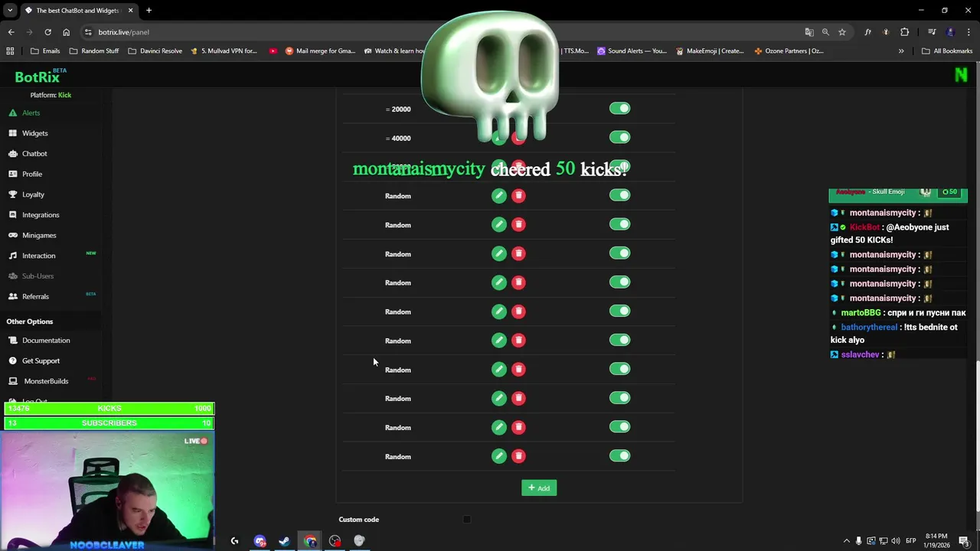980x551 pixels.
Task: Edit the bottom Random alert with the pencil icon
Action: click(498, 456)
